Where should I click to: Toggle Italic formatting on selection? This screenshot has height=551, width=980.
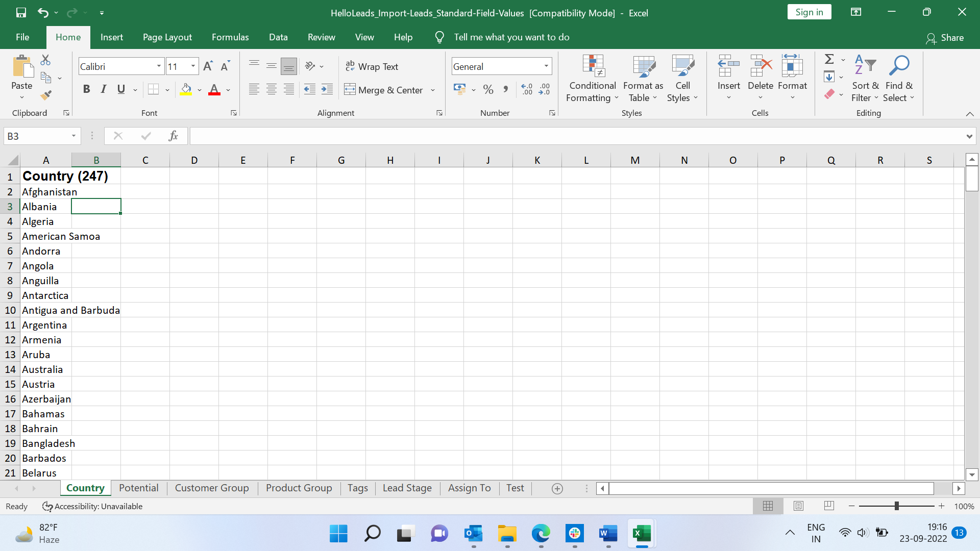click(x=103, y=90)
